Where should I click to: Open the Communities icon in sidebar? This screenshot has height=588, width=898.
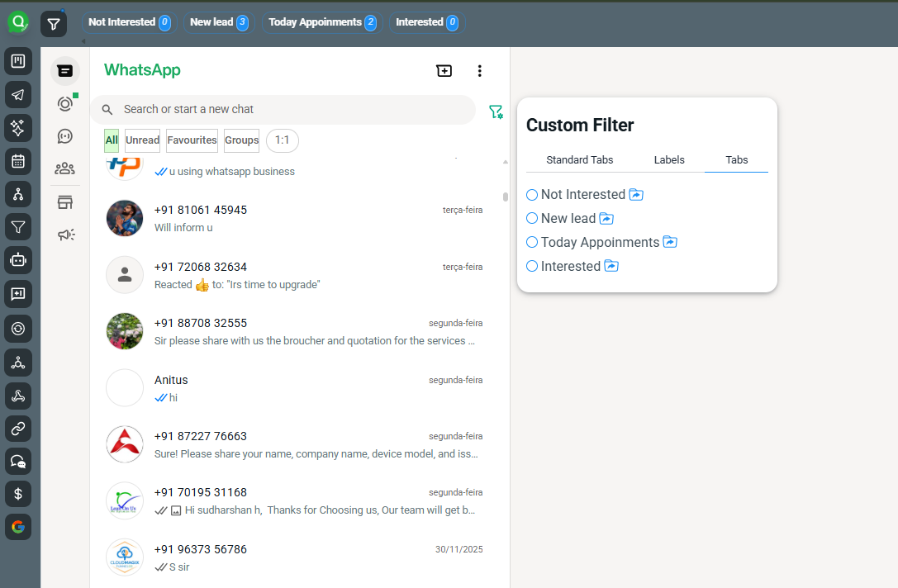(x=65, y=168)
